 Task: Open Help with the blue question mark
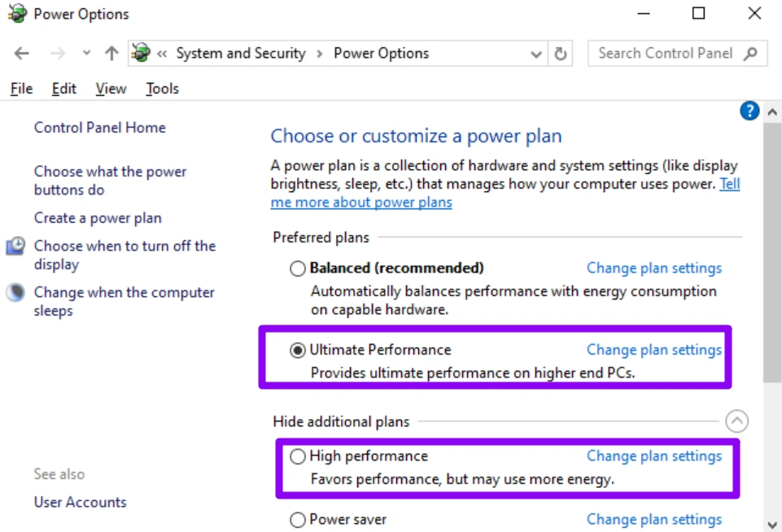point(749,111)
